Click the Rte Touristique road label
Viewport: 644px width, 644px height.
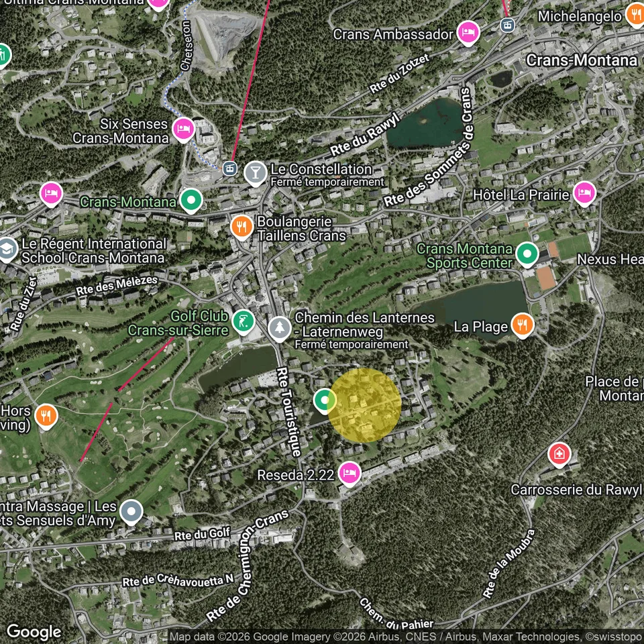point(288,411)
